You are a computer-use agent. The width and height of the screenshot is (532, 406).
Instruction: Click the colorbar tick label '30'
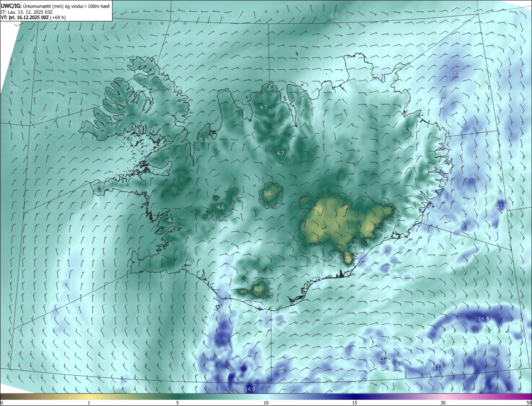pyautogui.click(x=443, y=403)
